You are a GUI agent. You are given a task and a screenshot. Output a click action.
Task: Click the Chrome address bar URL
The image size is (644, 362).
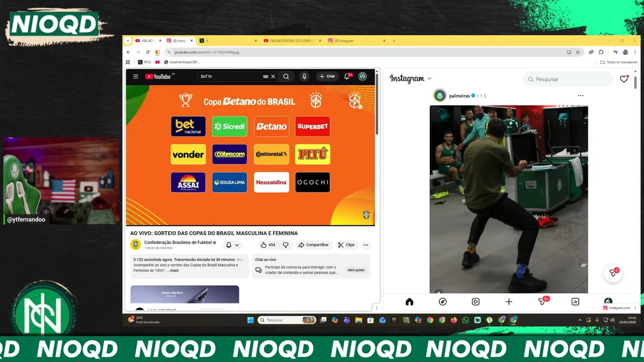[207, 52]
